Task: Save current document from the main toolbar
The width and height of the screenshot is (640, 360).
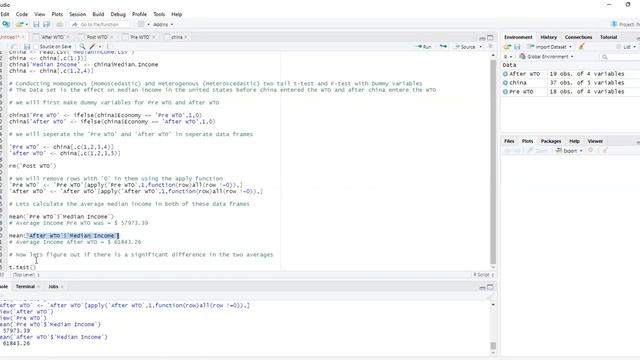Action: tap(36, 24)
